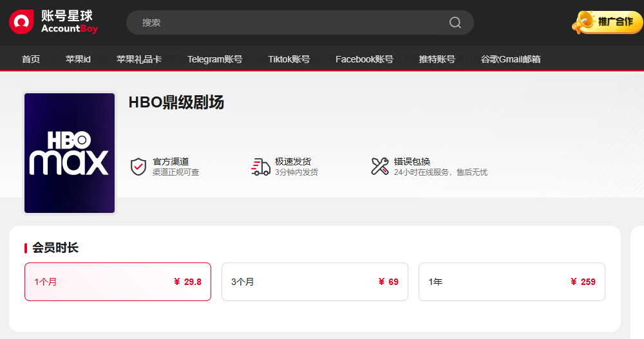Open the 苹果id nav item

coord(78,59)
